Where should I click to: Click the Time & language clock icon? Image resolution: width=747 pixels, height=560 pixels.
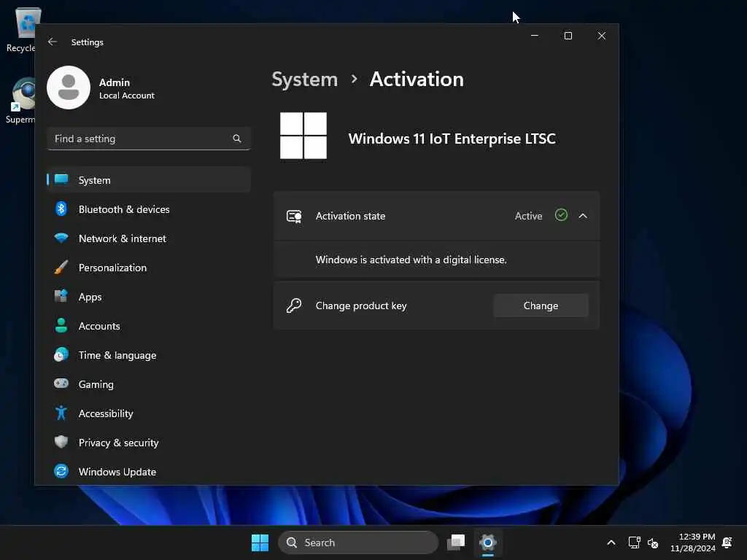tap(61, 355)
